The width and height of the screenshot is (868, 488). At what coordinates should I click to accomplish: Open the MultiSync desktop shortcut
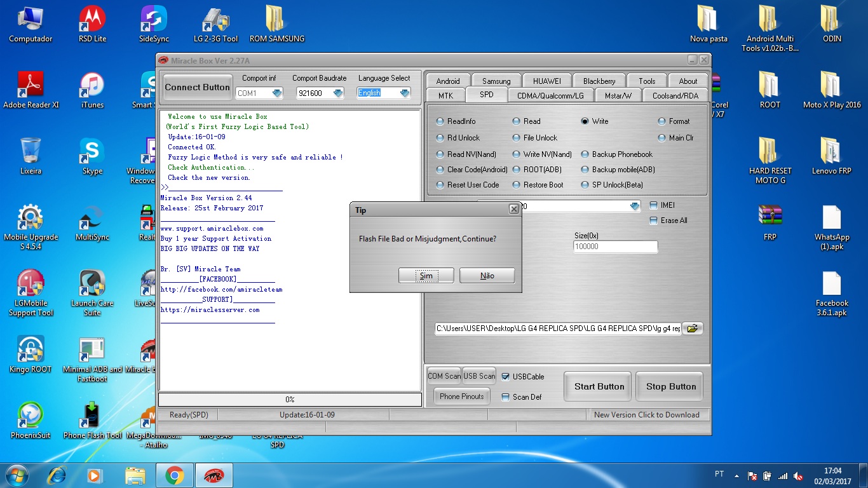click(x=92, y=222)
